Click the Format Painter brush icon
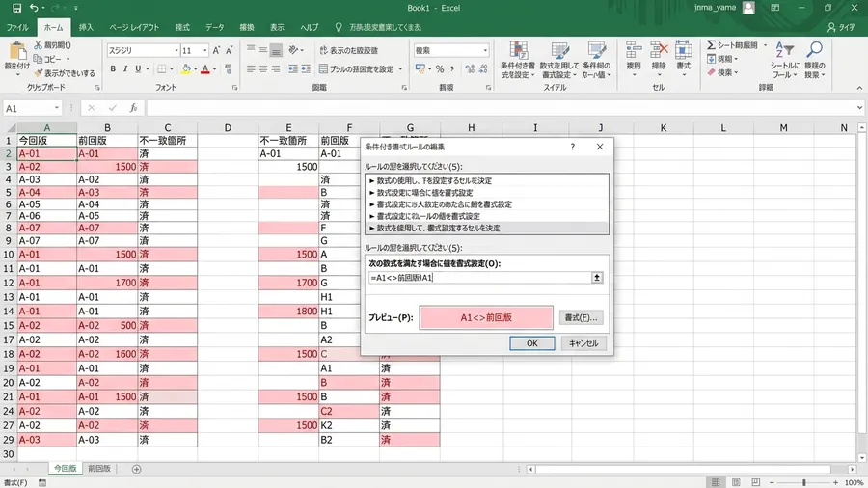 pos(39,73)
